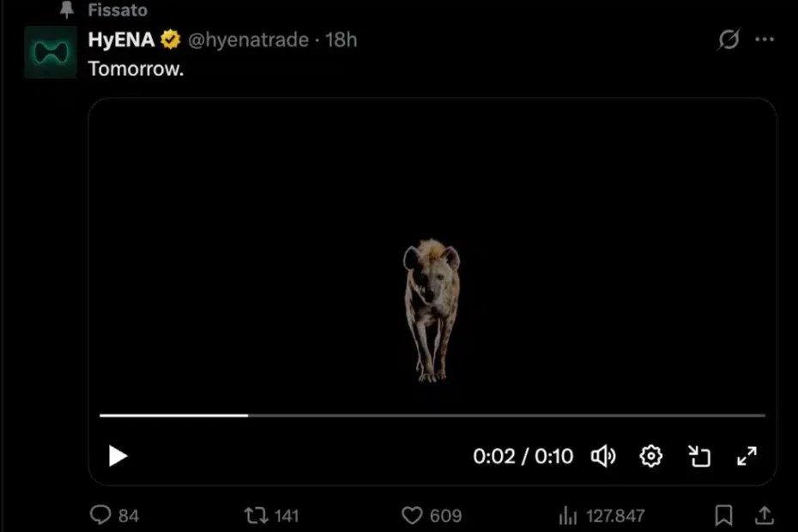Reply to the HyENA post
Screen dimensions: 798x532
[x=102, y=516]
